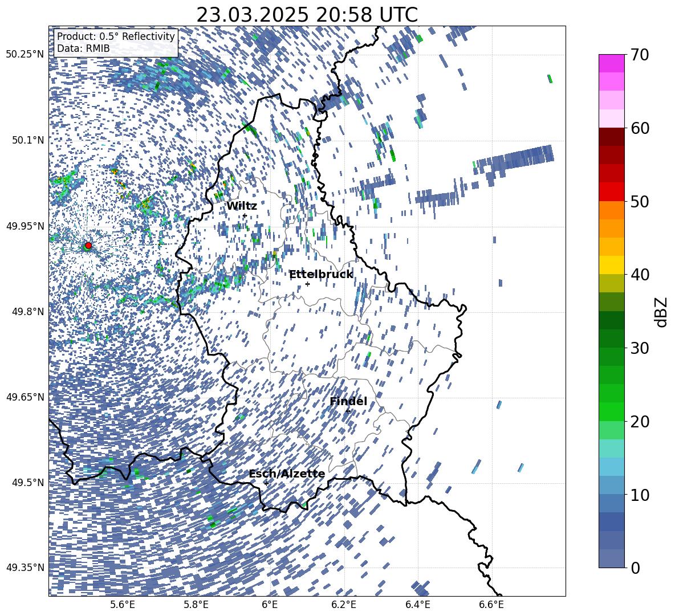Click the Wiltz cross location marker
This screenshot has height=616, width=675.
245,216
